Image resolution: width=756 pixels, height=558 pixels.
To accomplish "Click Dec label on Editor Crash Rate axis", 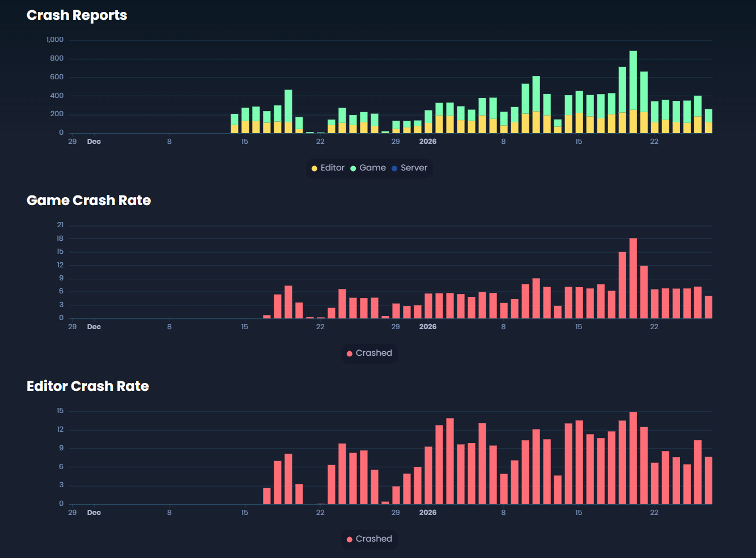I will coord(94,513).
